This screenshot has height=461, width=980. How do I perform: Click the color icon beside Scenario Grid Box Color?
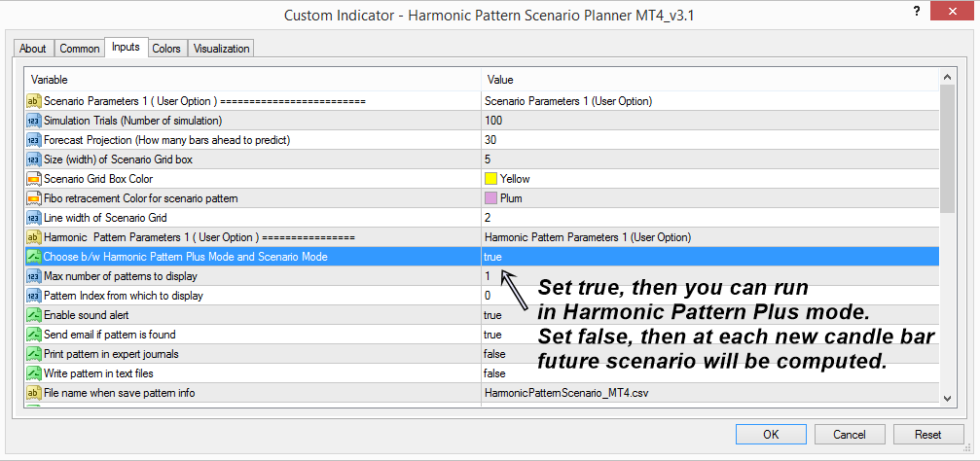(x=33, y=179)
